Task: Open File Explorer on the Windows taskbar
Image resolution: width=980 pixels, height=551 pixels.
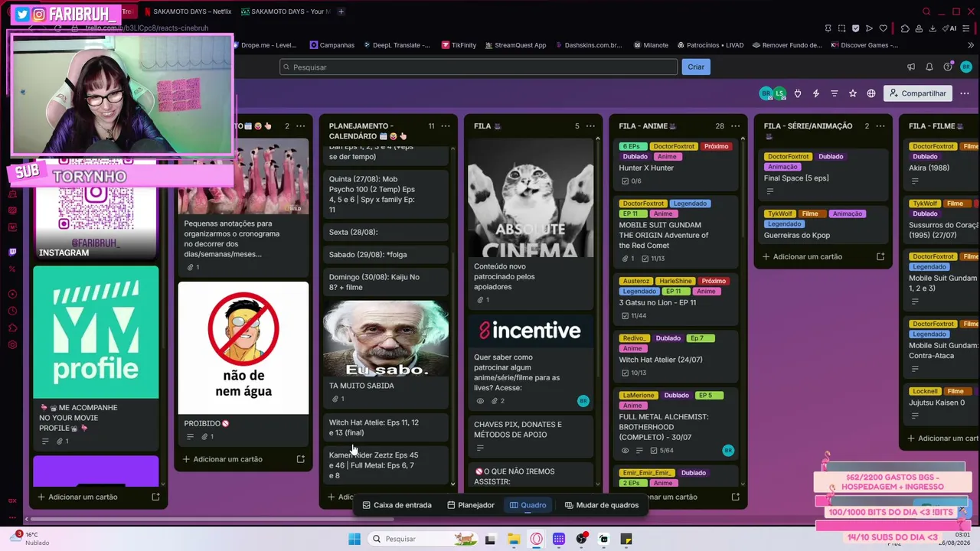Action: [514, 539]
